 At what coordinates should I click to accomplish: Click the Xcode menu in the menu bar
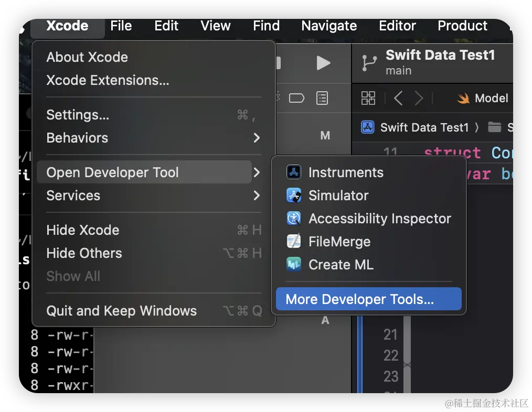point(67,26)
